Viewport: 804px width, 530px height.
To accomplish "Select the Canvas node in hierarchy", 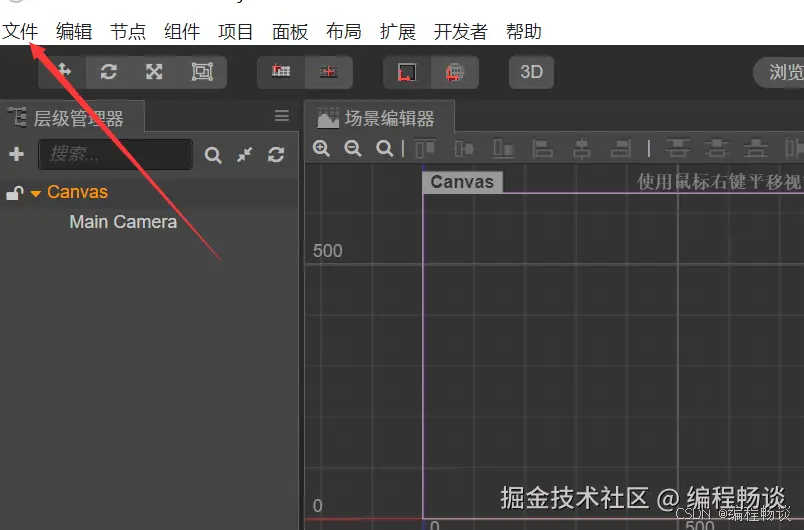I will [77, 192].
